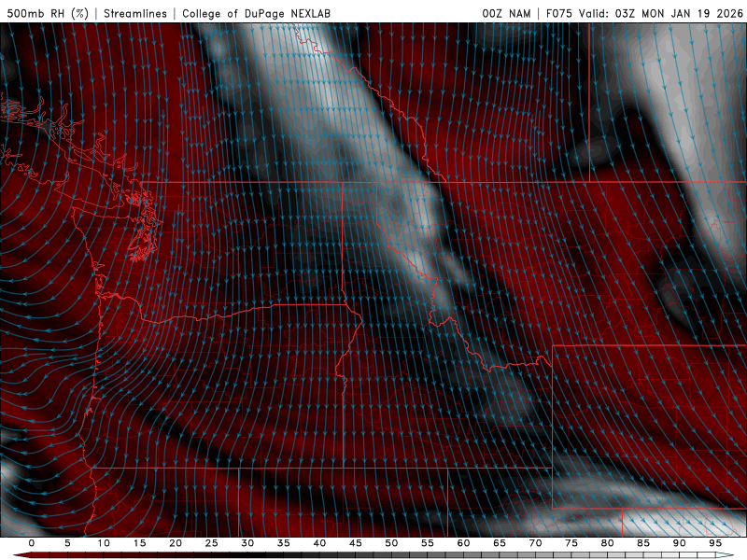This screenshot has height=560, width=747.
Task: Click the colorbar label "85"
Action: [x=643, y=543]
